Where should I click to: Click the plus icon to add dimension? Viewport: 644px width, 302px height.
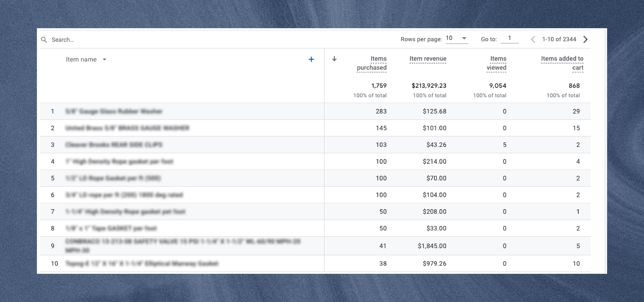pos(311,59)
